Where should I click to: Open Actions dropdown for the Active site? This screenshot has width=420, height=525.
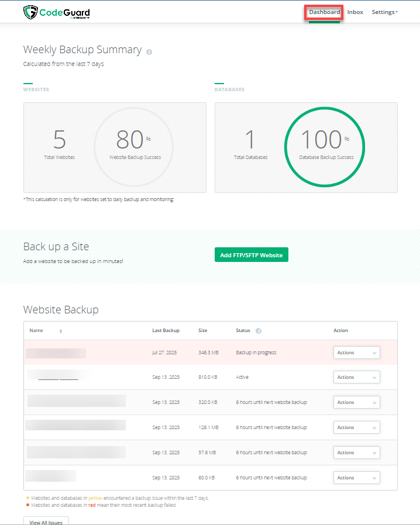(x=356, y=377)
